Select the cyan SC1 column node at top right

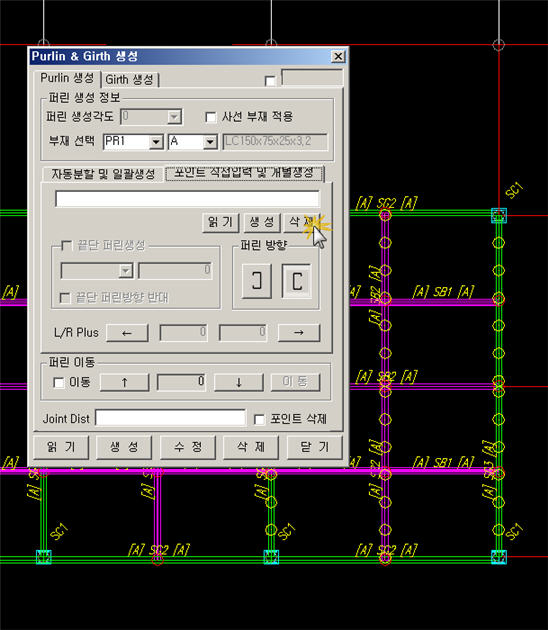pyautogui.click(x=499, y=215)
